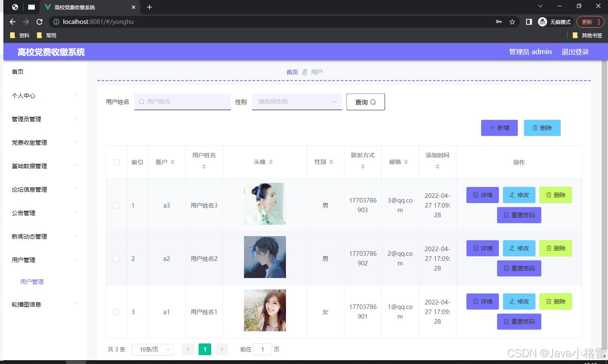Viewport: 608px width, 364px height.
Task: Click the site info icon in address bar
Action: click(56, 22)
